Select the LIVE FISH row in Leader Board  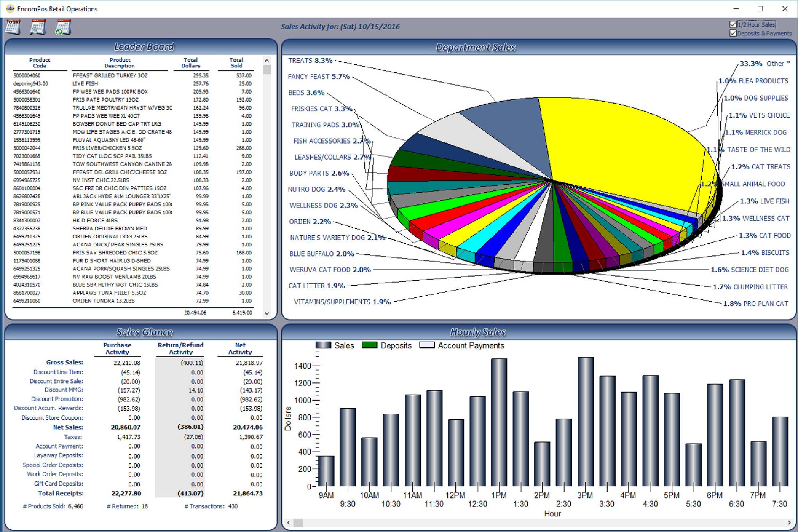pos(120,83)
